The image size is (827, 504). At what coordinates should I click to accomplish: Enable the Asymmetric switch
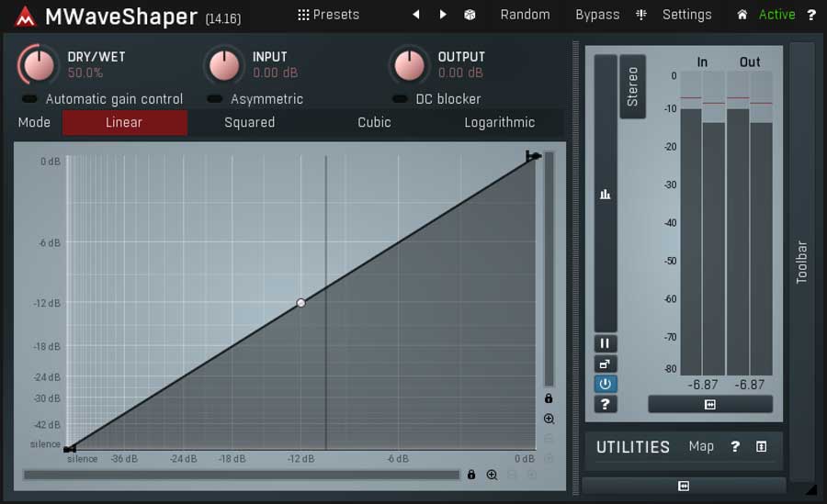tap(215, 98)
